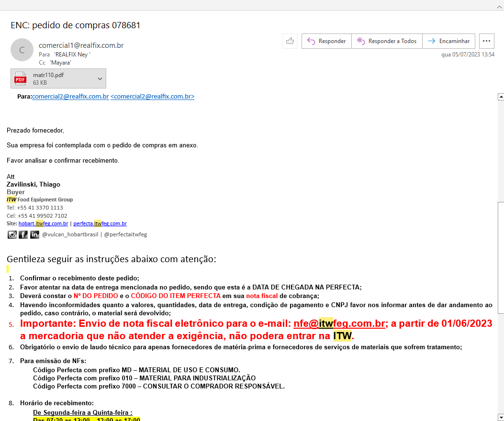Viewport: 504px width, 421px height.
Task: Open the perfecta.itwfeg.com.br website link
Action: [x=100, y=223]
